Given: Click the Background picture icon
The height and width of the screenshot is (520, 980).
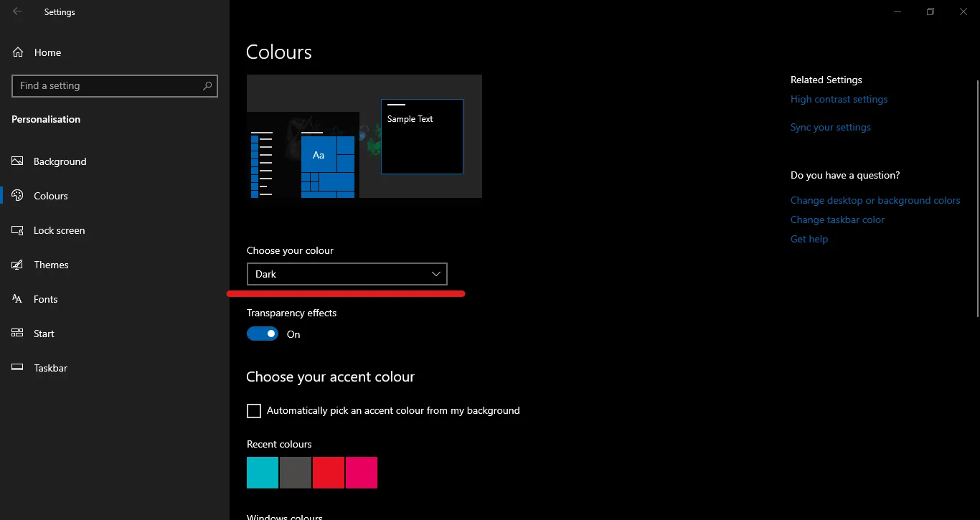Looking at the screenshot, I should [x=18, y=161].
